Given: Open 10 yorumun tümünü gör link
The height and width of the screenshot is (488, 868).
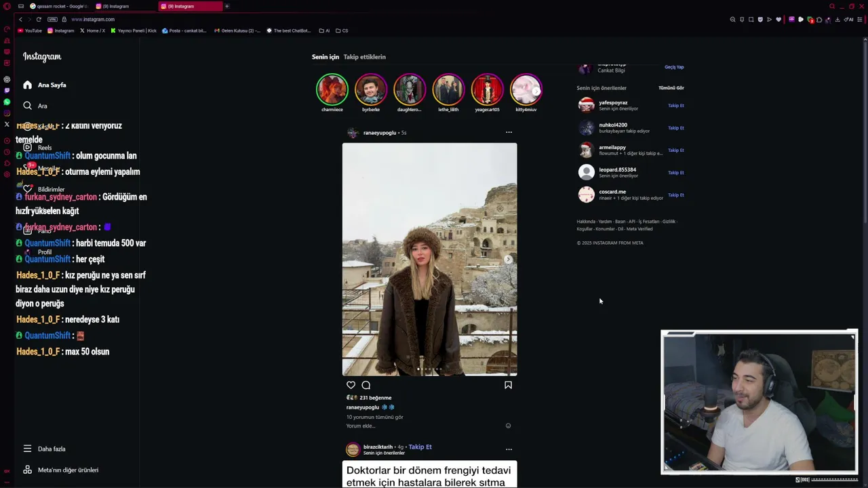Looking at the screenshot, I should (x=374, y=417).
